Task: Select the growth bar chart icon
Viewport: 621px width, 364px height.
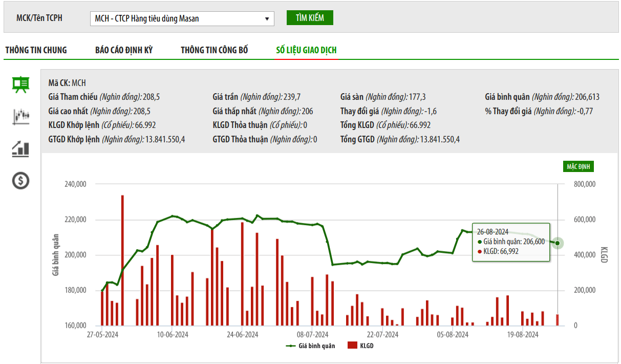Action: tap(21, 149)
